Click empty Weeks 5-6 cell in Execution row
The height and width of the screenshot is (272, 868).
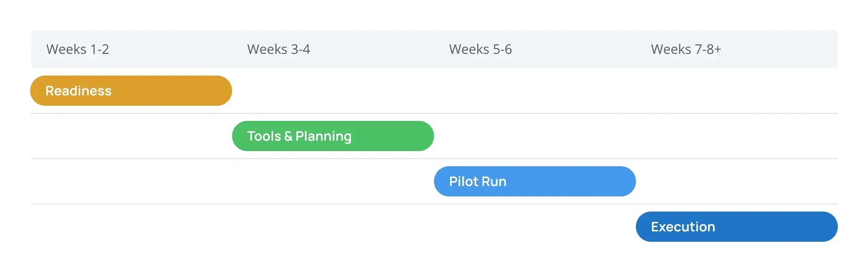(535, 227)
